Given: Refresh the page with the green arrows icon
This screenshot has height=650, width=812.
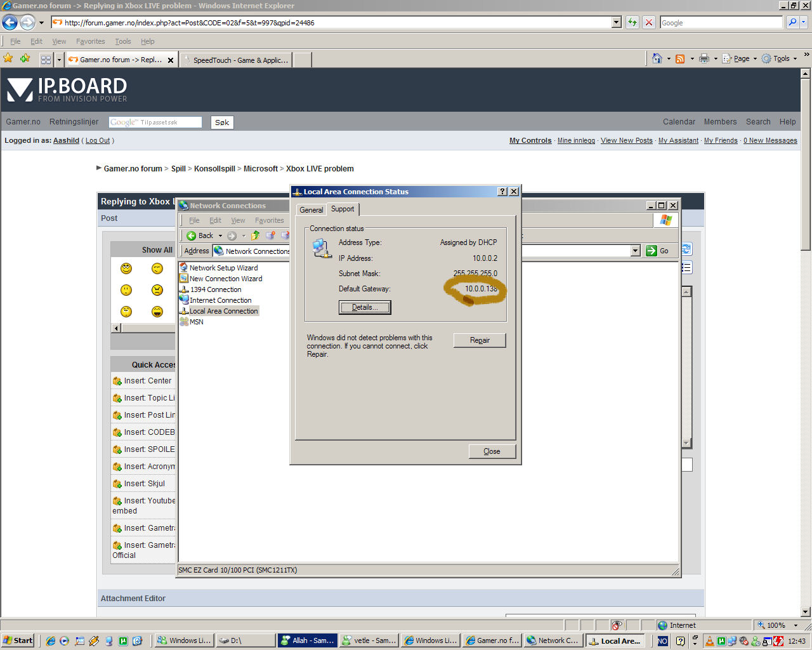Looking at the screenshot, I should point(632,22).
